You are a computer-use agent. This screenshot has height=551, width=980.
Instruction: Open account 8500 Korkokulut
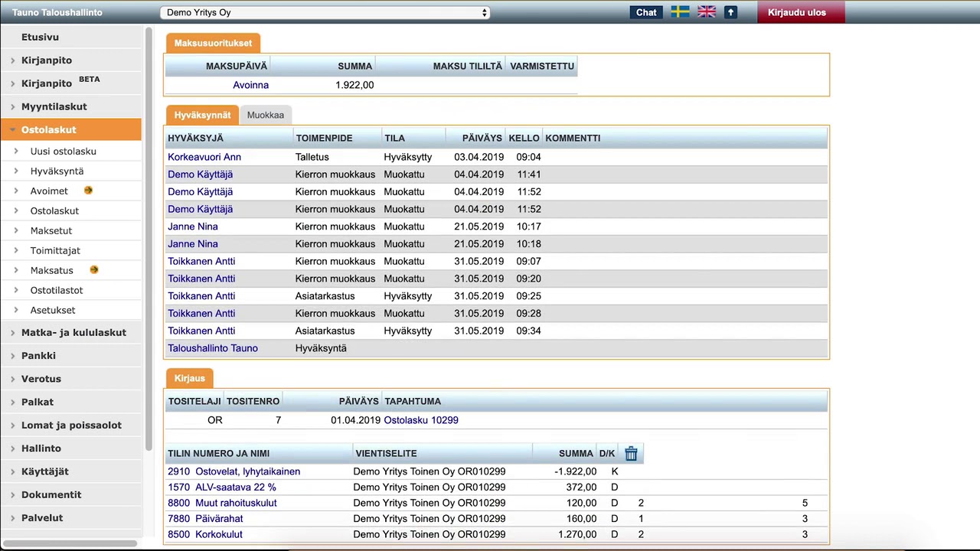[x=205, y=534]
